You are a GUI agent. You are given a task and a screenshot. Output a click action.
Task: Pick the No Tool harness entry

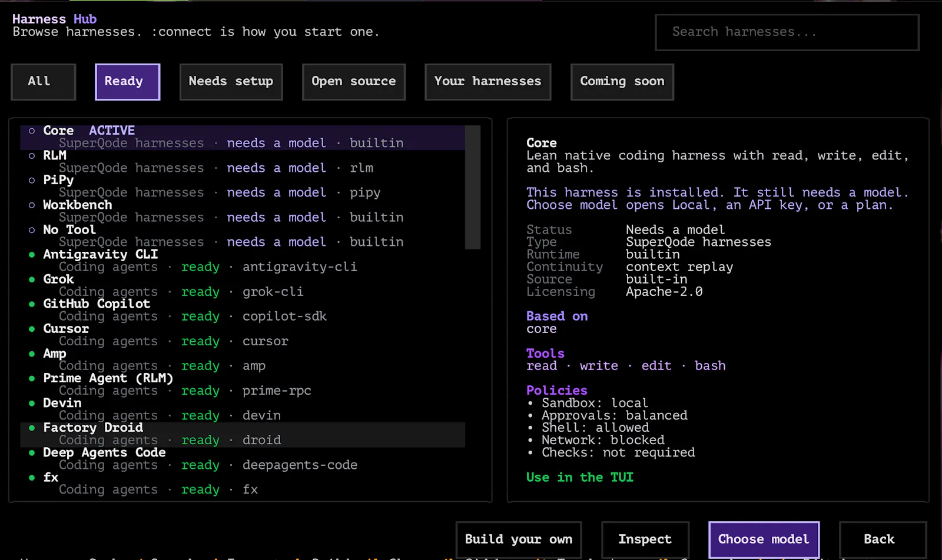tap(243, 236)
